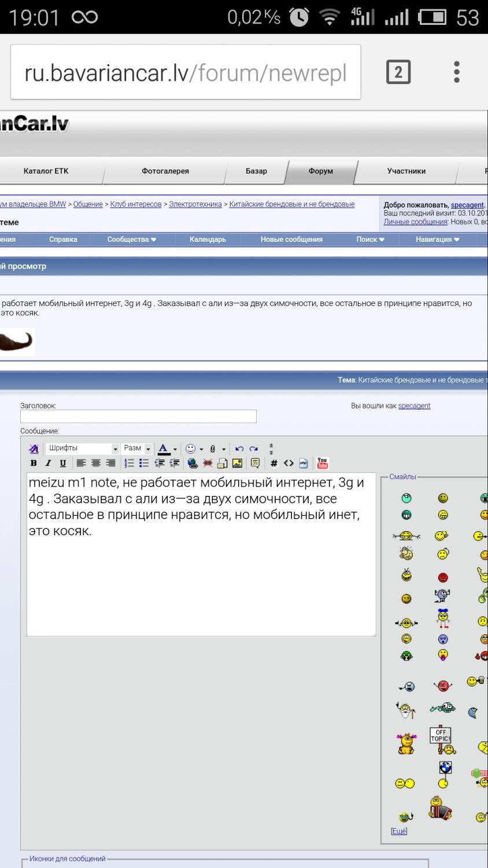Open smiley insertion dropdown
Screen dimensions: 488x868
[x=194, y=448]
